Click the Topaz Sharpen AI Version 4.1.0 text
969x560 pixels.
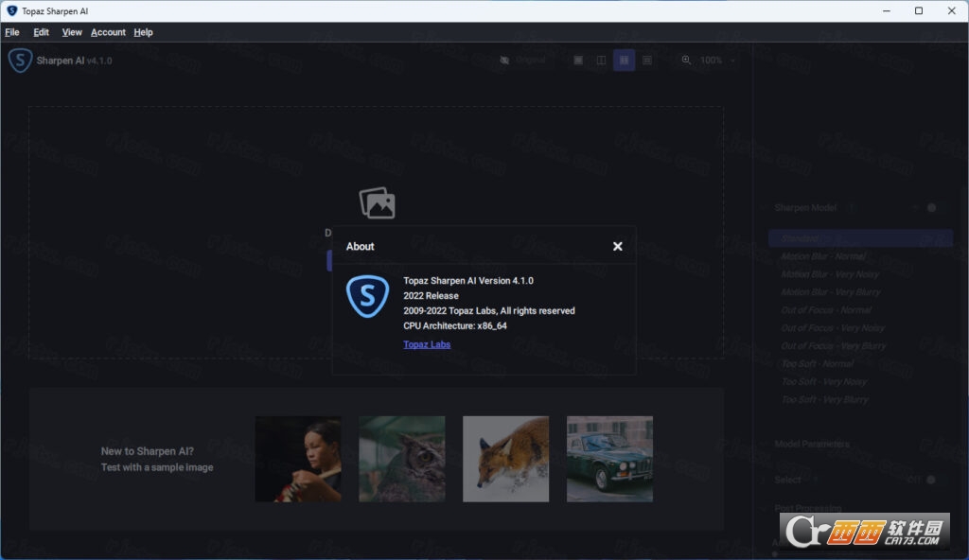click(467, 281)
